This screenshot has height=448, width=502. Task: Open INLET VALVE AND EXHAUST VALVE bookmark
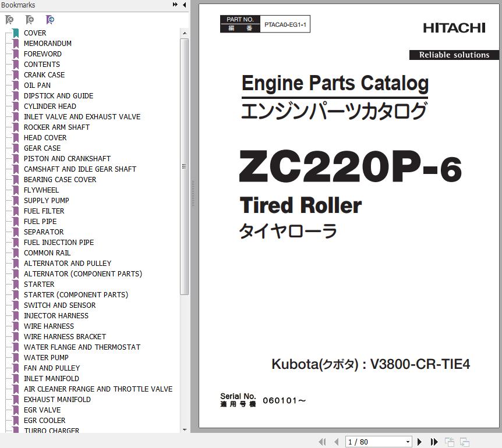tap(82, 117)
